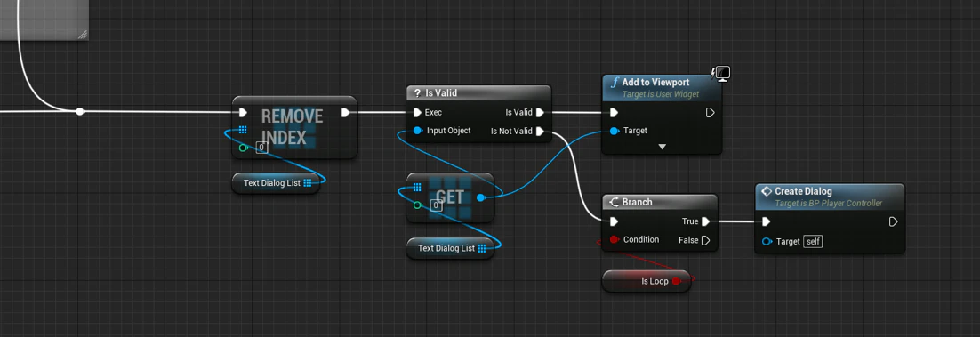Click the Add to Viewport Target pin

point(614,131)
